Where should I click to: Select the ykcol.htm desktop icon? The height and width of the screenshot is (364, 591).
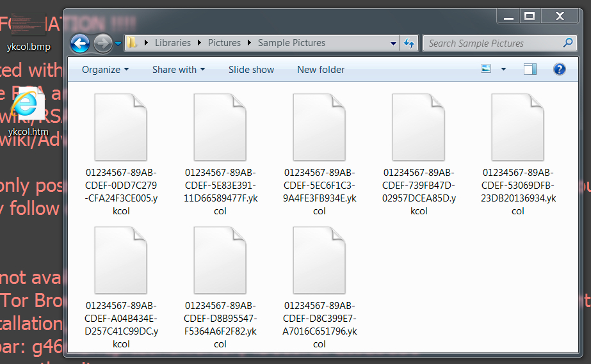[x=28, y=111]
